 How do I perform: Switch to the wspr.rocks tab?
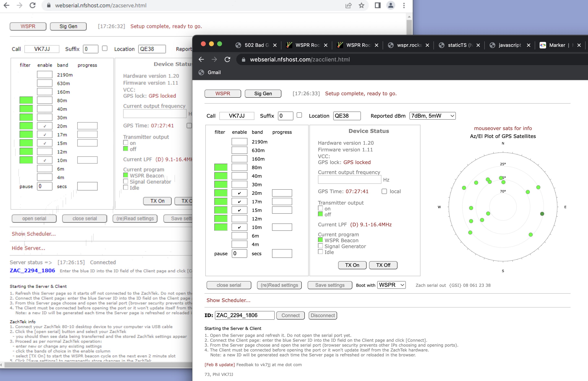coord(409,45)
